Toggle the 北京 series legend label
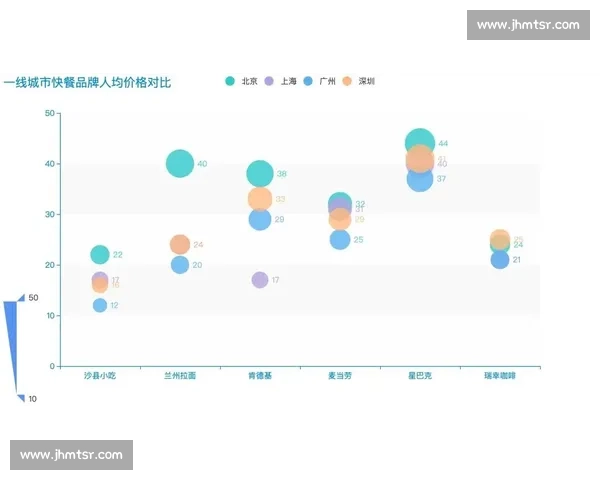600x480 pixels. 250,81
